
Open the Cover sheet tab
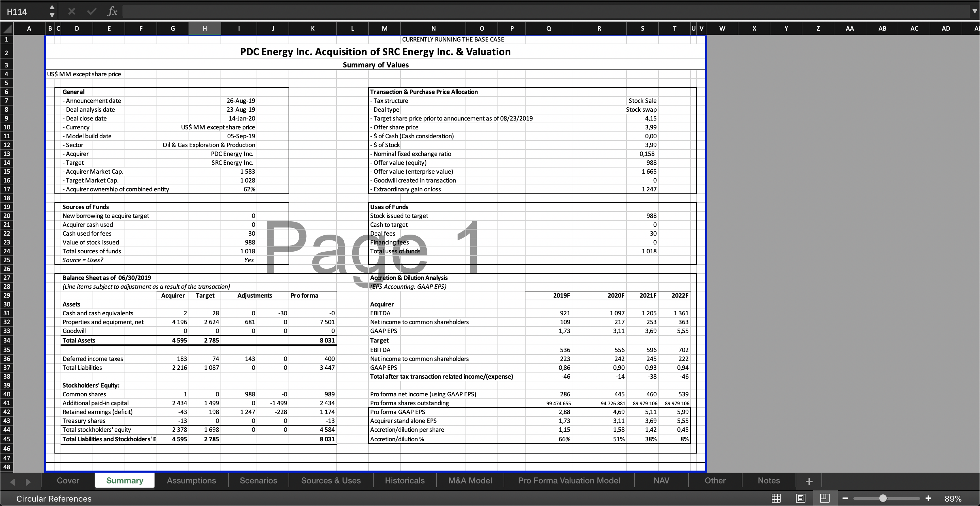(68, 480)
